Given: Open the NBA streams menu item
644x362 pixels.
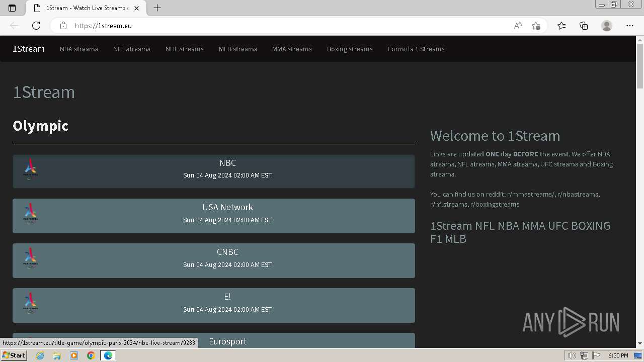Looking at the screenshot, I should point(79,49).
